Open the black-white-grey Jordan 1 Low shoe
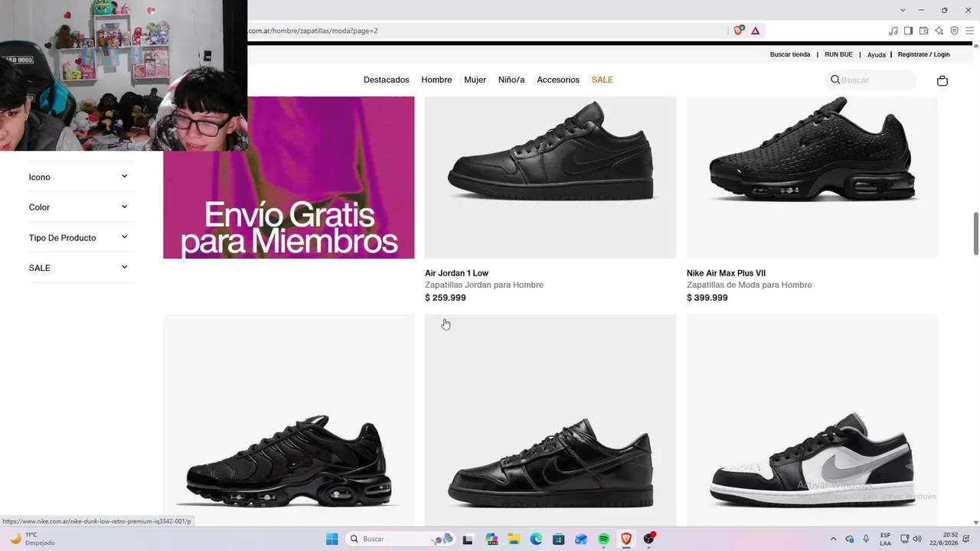The height and width of the screenshot is (551, 980). pos(812,421)
